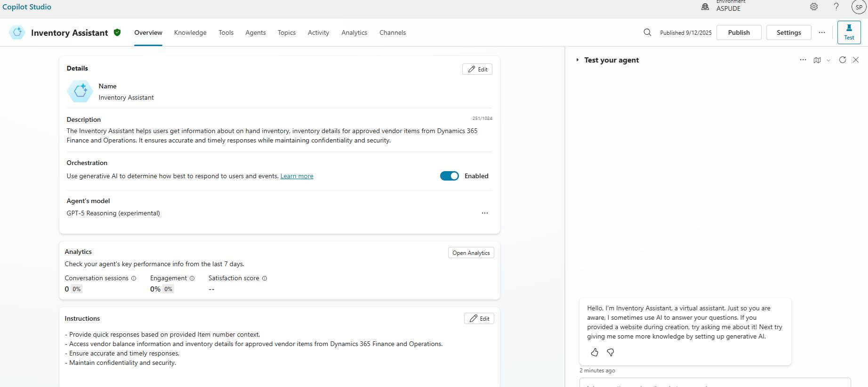The image size is (868, 387).
Task: Open the conversation map icon
Action: point(817,60)
